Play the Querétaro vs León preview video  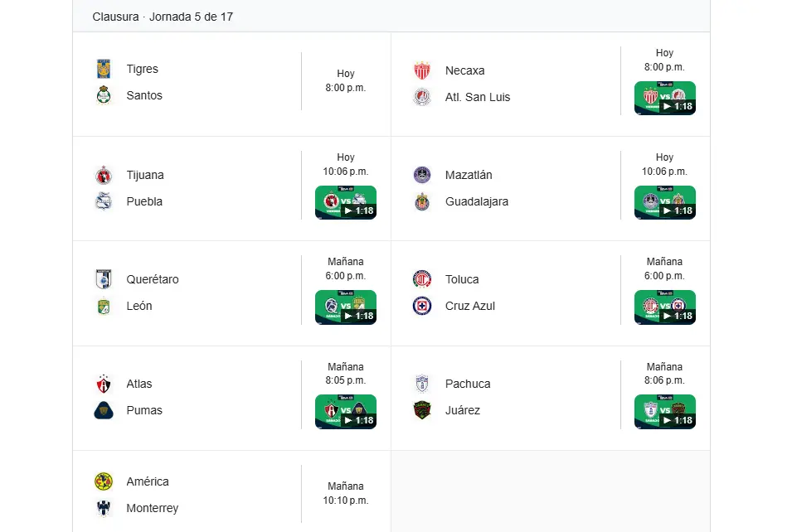345,307
